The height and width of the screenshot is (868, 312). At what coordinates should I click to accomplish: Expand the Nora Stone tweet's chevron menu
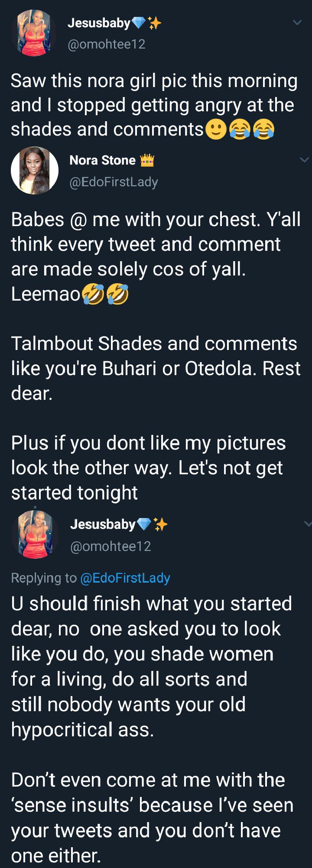(x=305, y=160)
